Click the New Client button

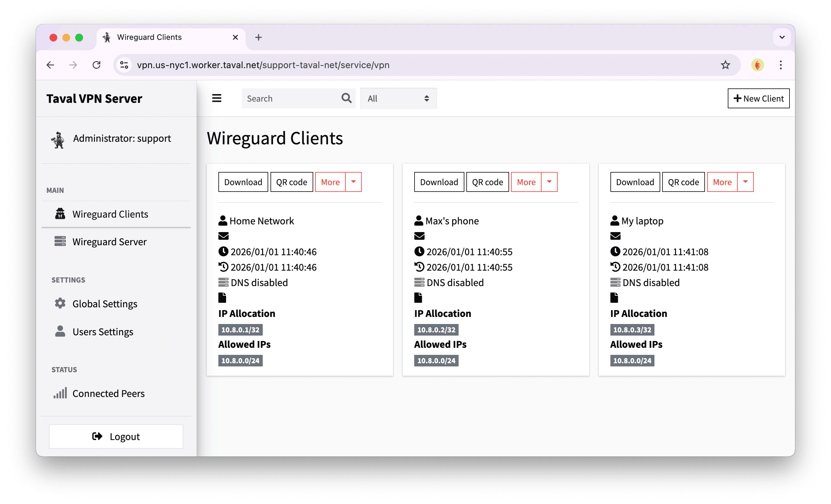759,98
